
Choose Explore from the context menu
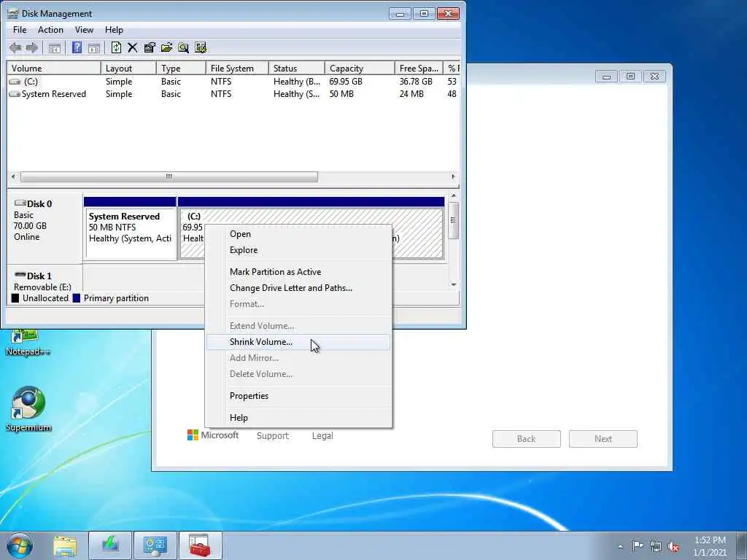(x=298, y=250)
